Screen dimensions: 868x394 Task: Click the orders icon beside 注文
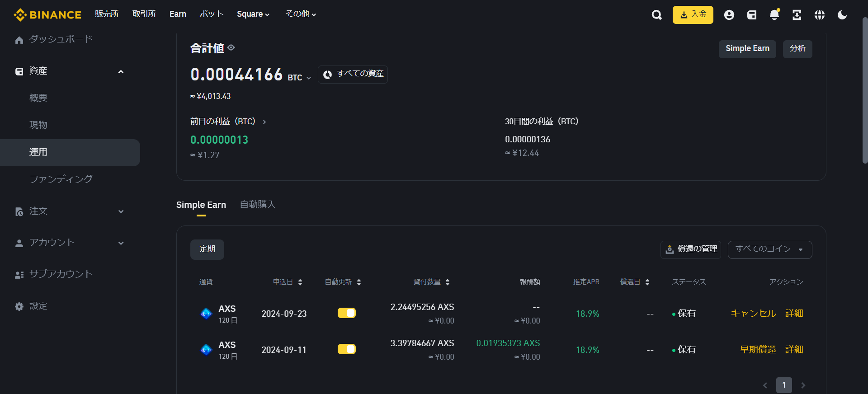(19, 211)
